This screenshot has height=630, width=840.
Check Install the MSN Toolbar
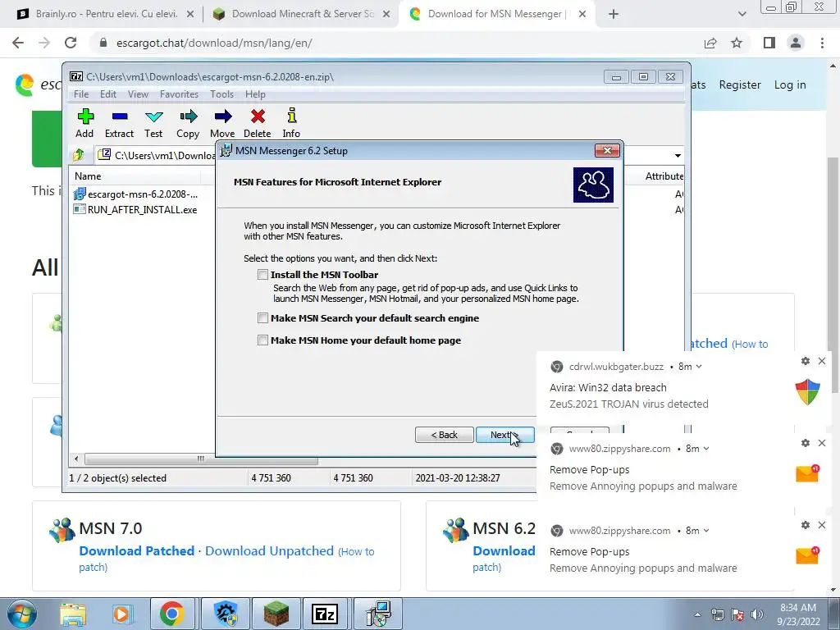click(262, 275)
